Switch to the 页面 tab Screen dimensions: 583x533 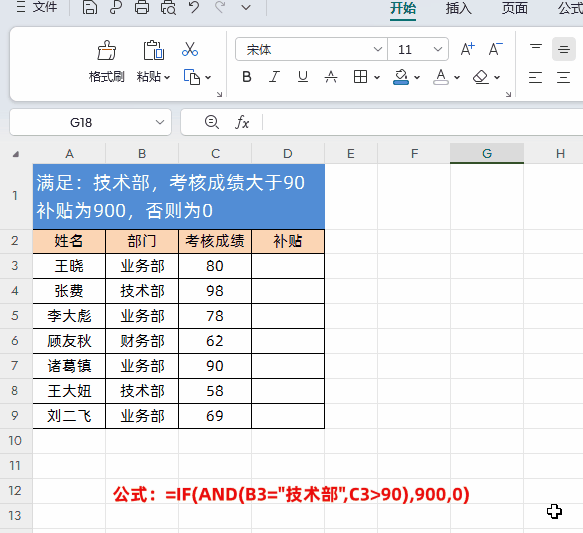point(515,8)
